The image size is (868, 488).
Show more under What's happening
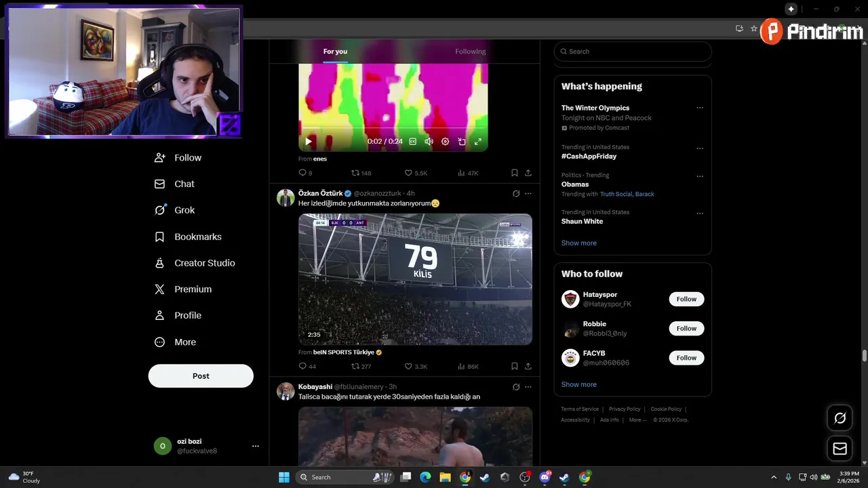pyautogui.click(x=579, y=243)
